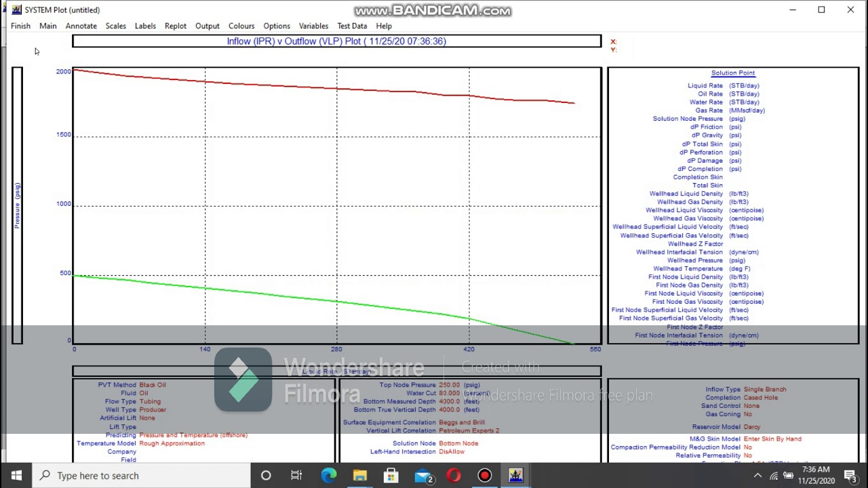
Task: Click the taskbar search box
Action: [x=141, y=476]
